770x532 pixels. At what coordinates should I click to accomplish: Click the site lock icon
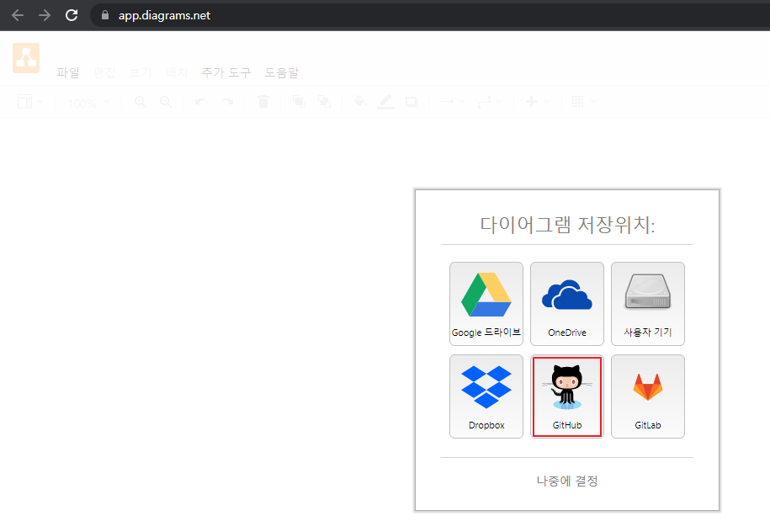click(x=105, y=15)
